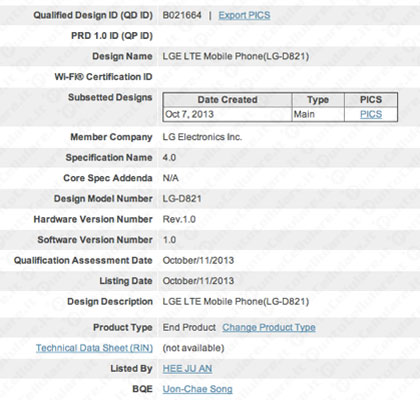The image size is (420, 400).
Task: Select the (not available) data sheet value
Action: tap(193, 348)
